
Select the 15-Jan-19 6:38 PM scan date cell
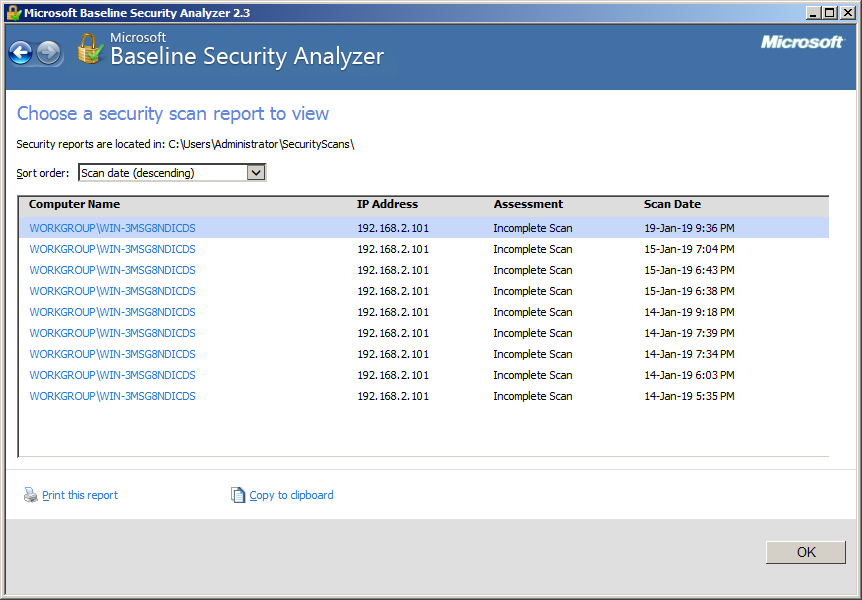pyautogui.click(x=689, y=291)
